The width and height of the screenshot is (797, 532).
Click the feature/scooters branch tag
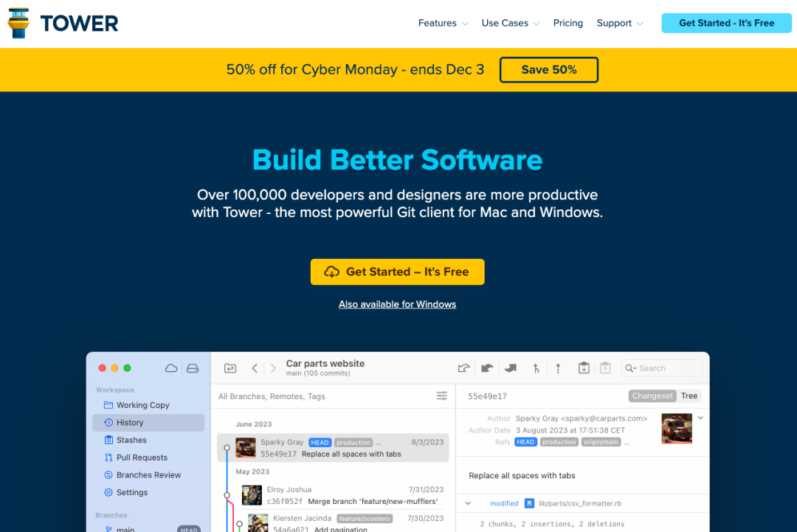click(365, 518)
